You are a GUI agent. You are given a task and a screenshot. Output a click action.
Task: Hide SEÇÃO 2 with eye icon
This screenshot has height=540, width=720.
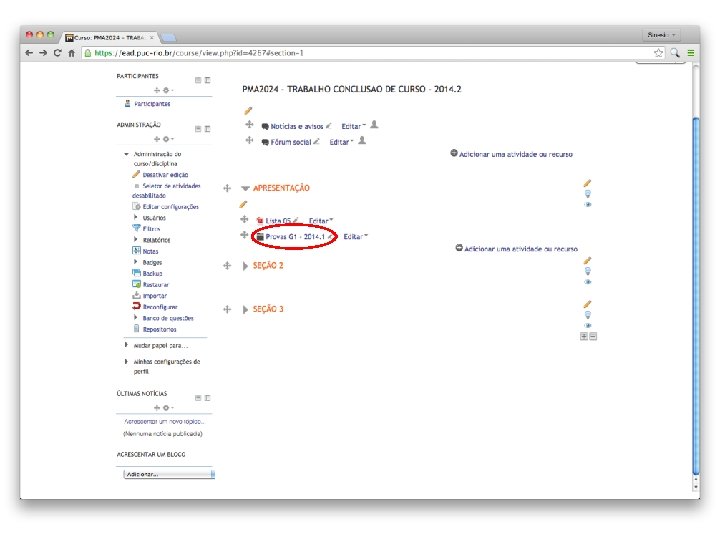click(588, 282)
